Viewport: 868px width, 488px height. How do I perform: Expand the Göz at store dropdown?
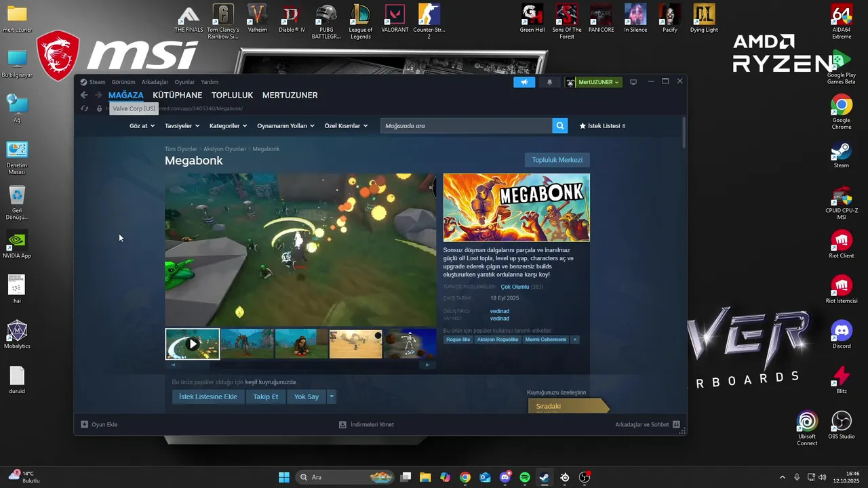(142, 125)
